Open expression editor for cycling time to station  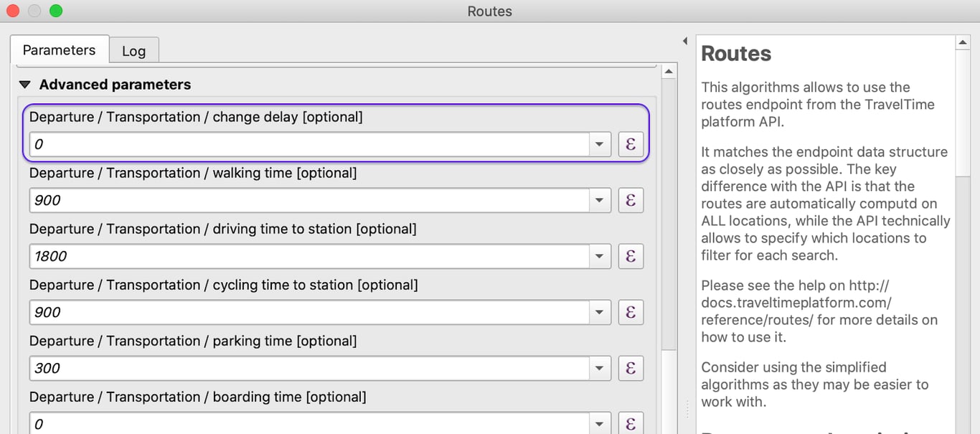pyautogui.click(x=631, y=312)
